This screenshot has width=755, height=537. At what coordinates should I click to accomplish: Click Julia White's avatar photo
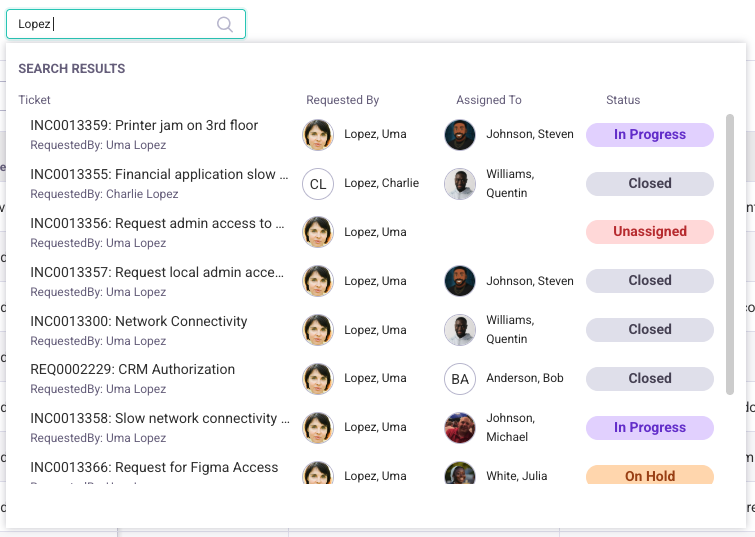[460, 474]
